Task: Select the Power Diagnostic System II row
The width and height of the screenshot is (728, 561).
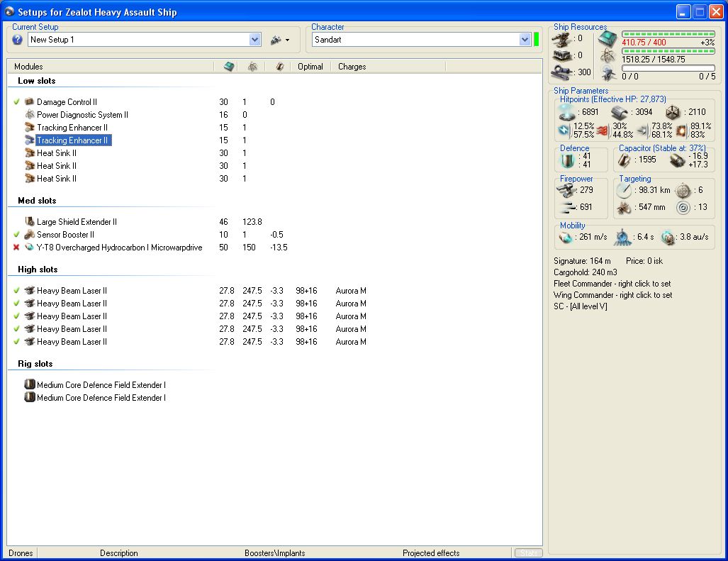Action: click(82, 115)
